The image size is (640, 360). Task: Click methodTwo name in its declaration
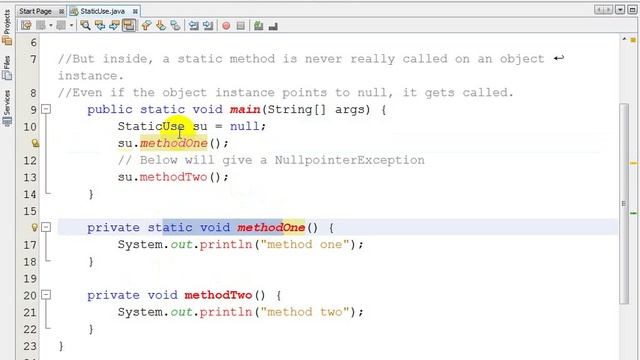click(218, 295)
